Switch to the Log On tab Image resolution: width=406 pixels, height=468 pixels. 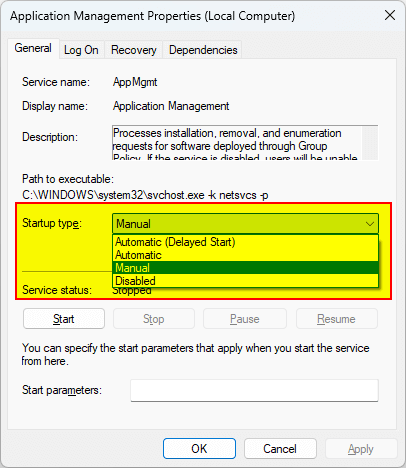point(81,50)
